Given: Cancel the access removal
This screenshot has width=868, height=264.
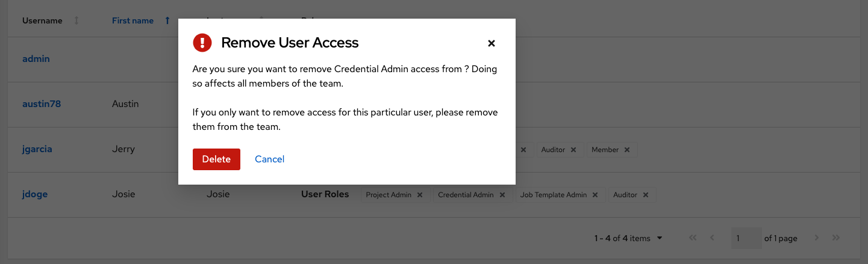Looking at the screenshot, I should (x=269, y=159).
